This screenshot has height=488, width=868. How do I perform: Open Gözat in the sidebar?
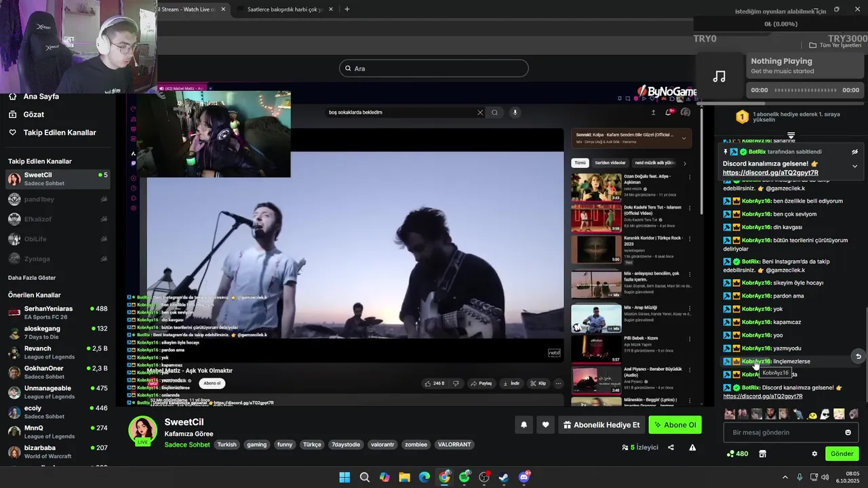coord(33,115)
